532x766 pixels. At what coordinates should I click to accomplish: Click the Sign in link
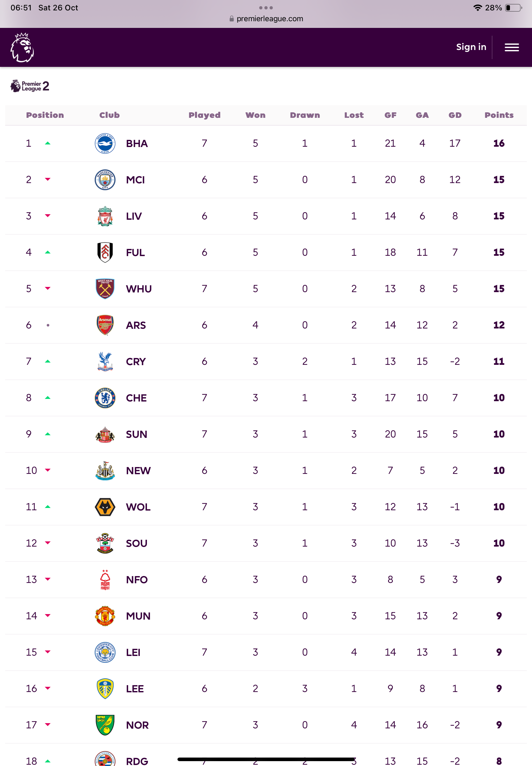point(471,47)
